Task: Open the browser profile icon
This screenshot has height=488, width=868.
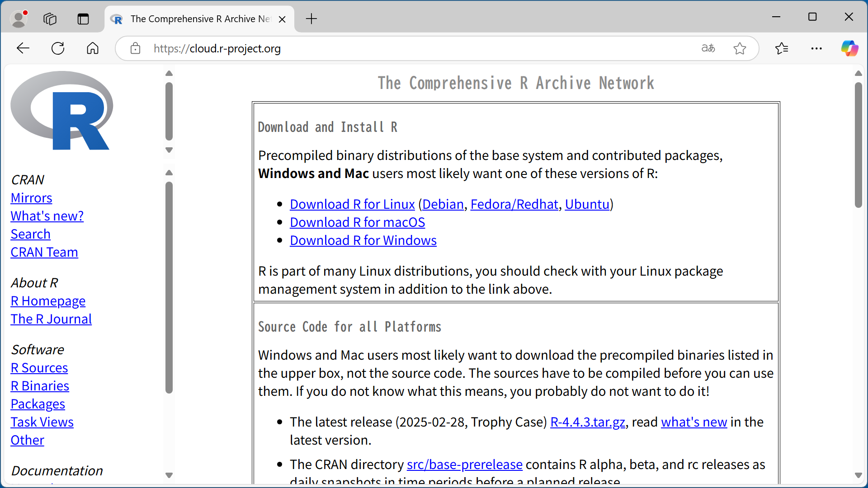Action: point(19,19)
